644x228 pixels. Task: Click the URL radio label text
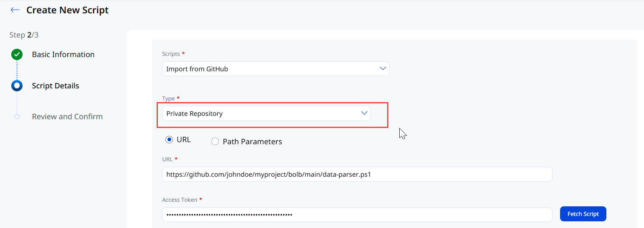[x=184, y=140]
